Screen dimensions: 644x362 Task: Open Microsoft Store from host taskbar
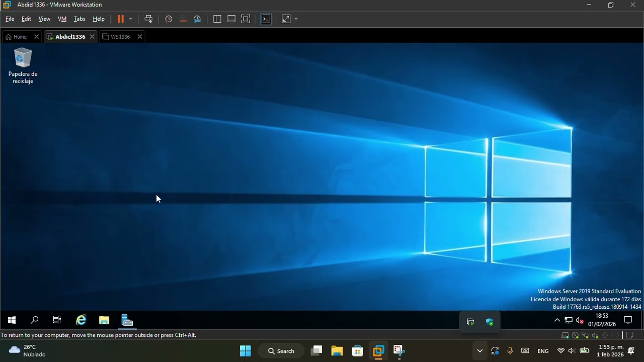(x=358, y=351)
